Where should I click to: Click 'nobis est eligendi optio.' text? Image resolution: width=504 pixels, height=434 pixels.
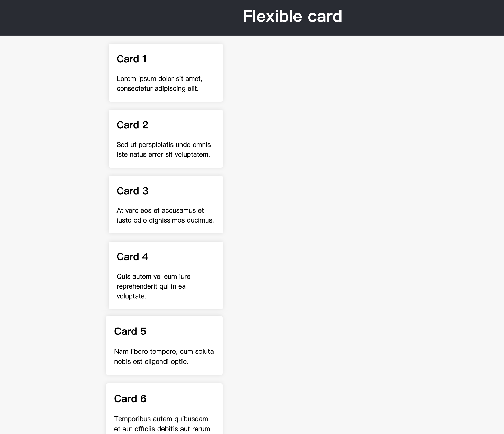152,362
